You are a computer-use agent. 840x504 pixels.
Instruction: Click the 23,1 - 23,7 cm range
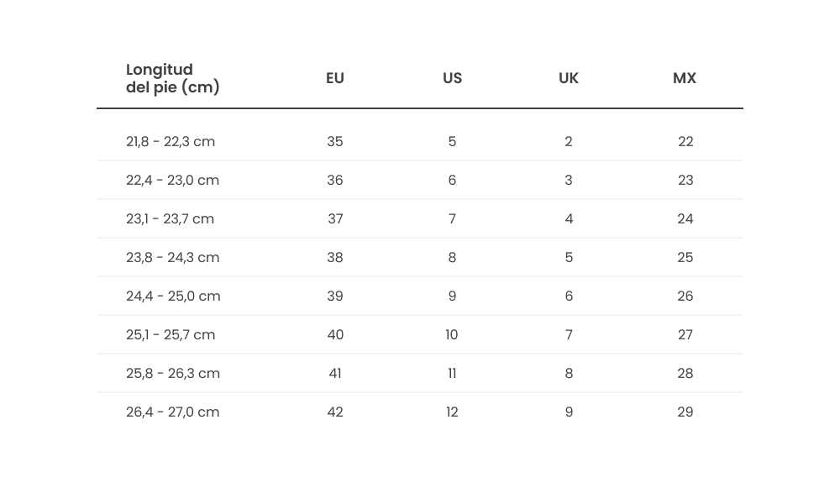(x=170, y=218)
